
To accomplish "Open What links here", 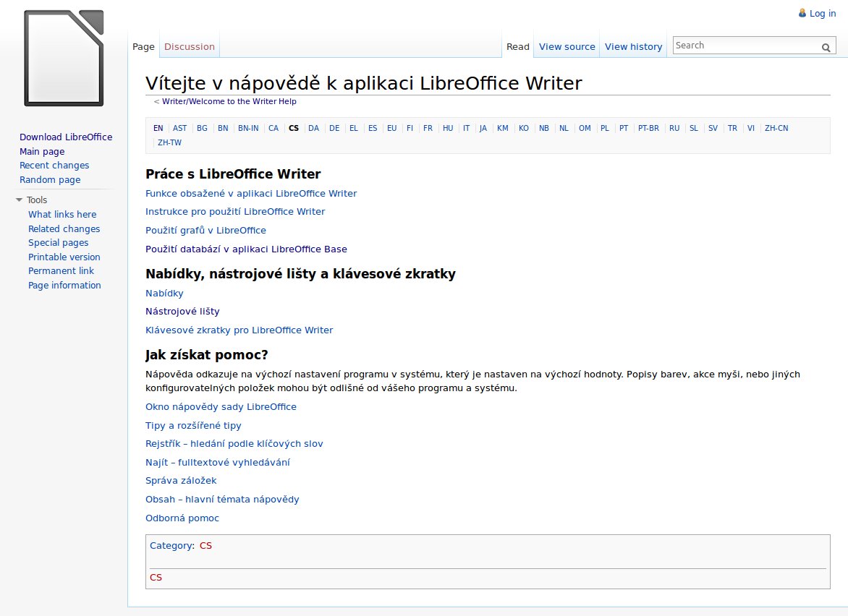I will click(62, 215).
